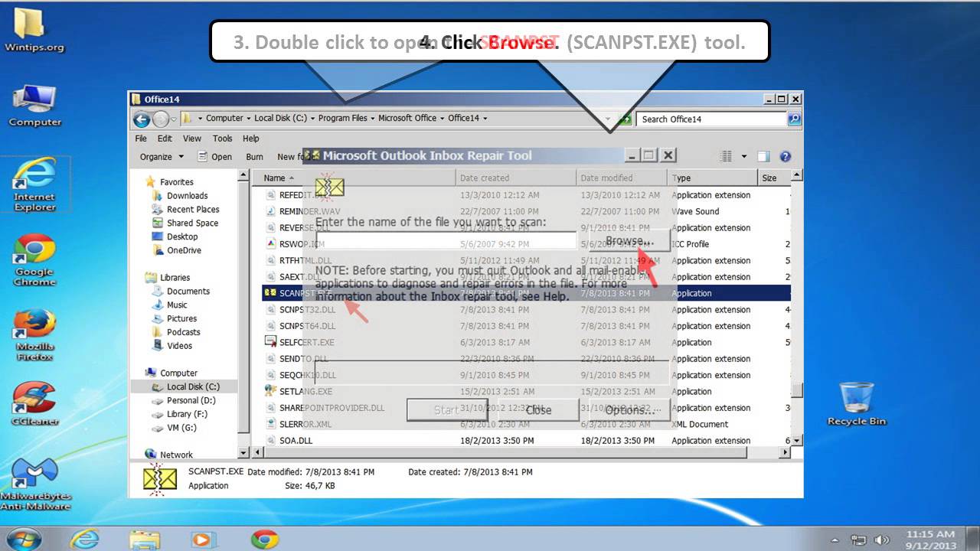Open Wintips.org folder on desktop
This screenshot has width=980, height=551.
pyautogui.click(x=34, y=28)
